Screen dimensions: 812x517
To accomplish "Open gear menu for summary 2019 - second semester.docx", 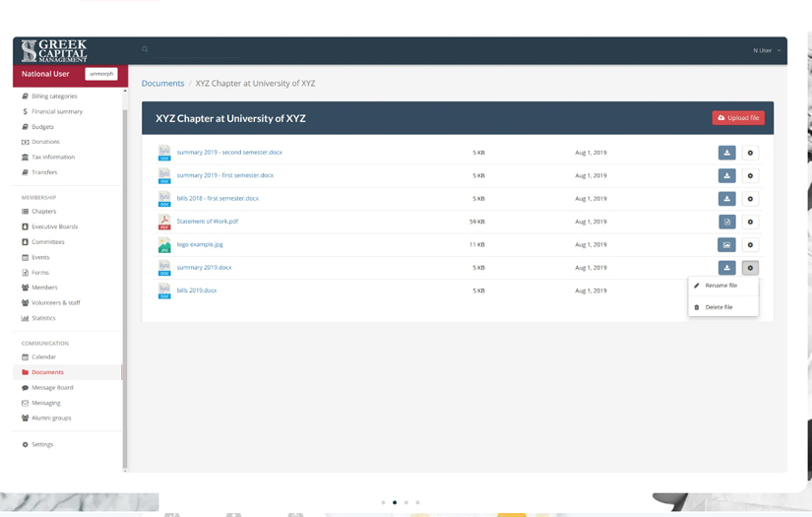I will click(750, 153).
